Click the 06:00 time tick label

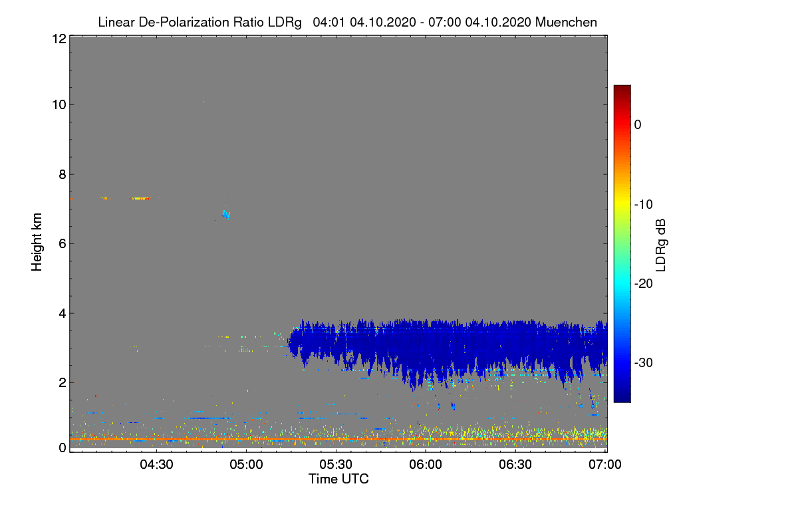coord(426,464)
